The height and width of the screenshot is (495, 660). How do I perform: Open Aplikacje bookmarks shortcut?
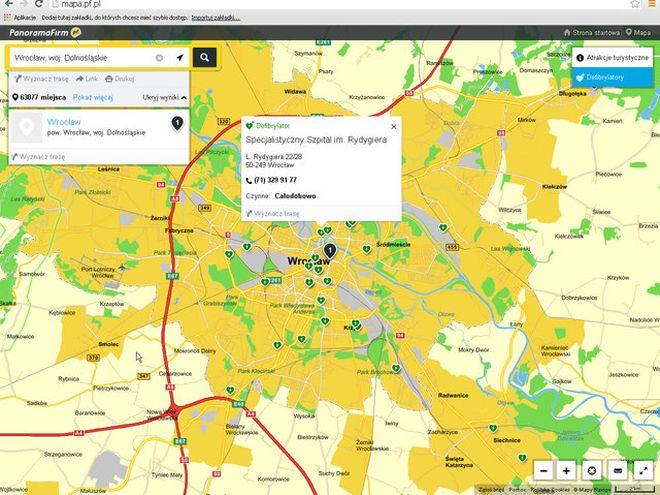pyautogui.click(x=20, y=18)
